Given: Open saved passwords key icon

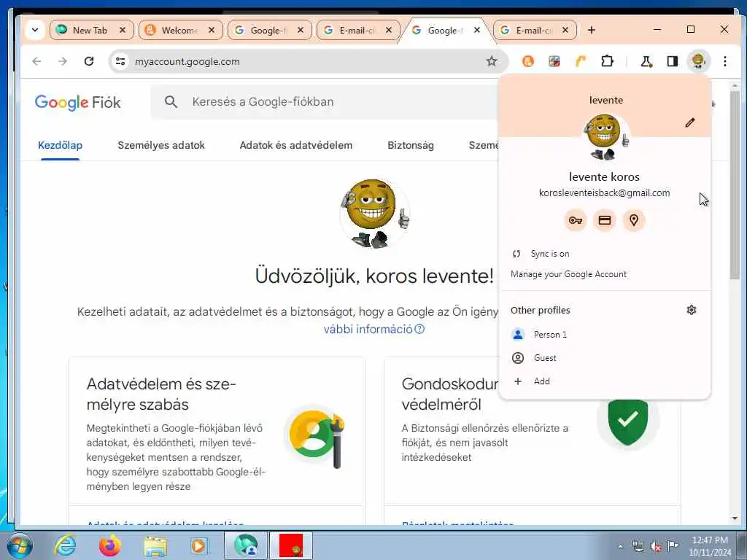Looking at the screenshot, I should coord(576,220).
